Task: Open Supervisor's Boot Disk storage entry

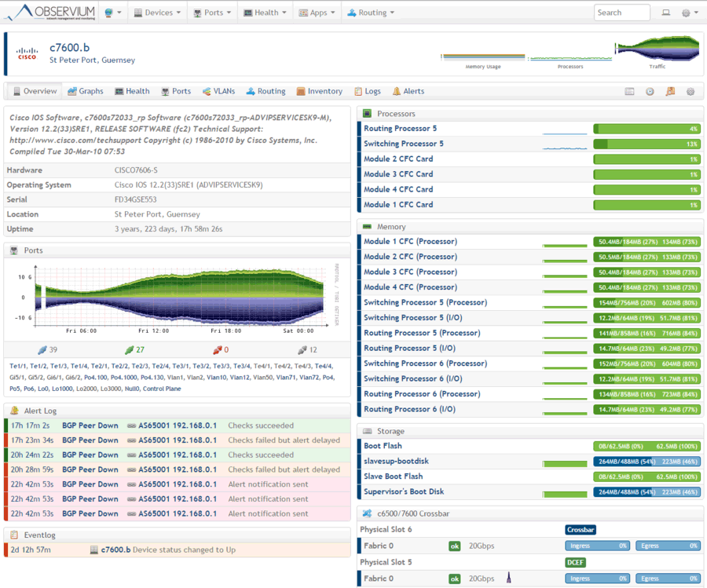Action: pyautogui.click(x=404, y=491)
